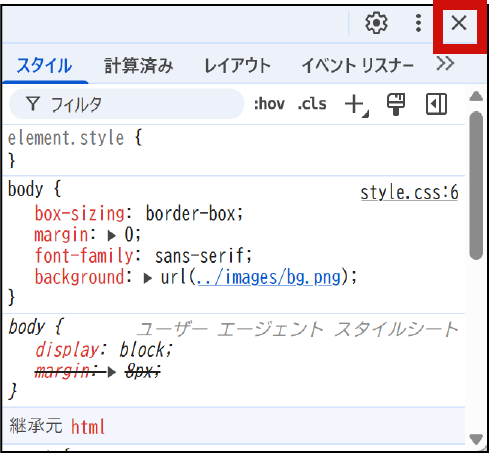The width and height of the screenshot is (489, 454).
Task: Toggle computed styles sidebar icon
Action: pos(436,104)
